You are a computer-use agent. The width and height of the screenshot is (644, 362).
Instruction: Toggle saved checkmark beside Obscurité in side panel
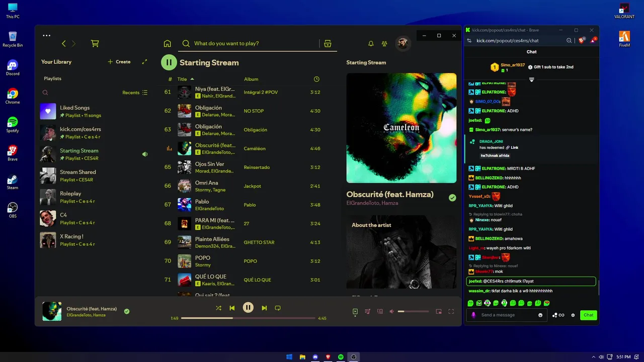[452, 198]
